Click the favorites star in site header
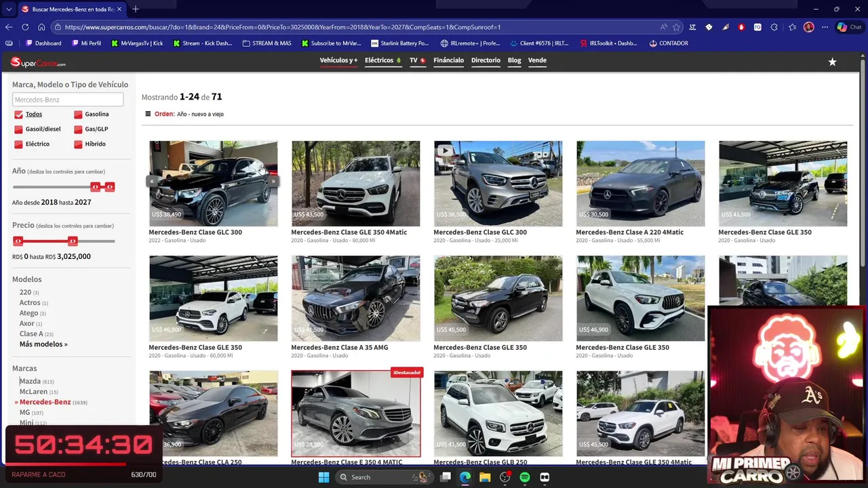The height and width of the screenshot is (488, 868). point(832,62)
